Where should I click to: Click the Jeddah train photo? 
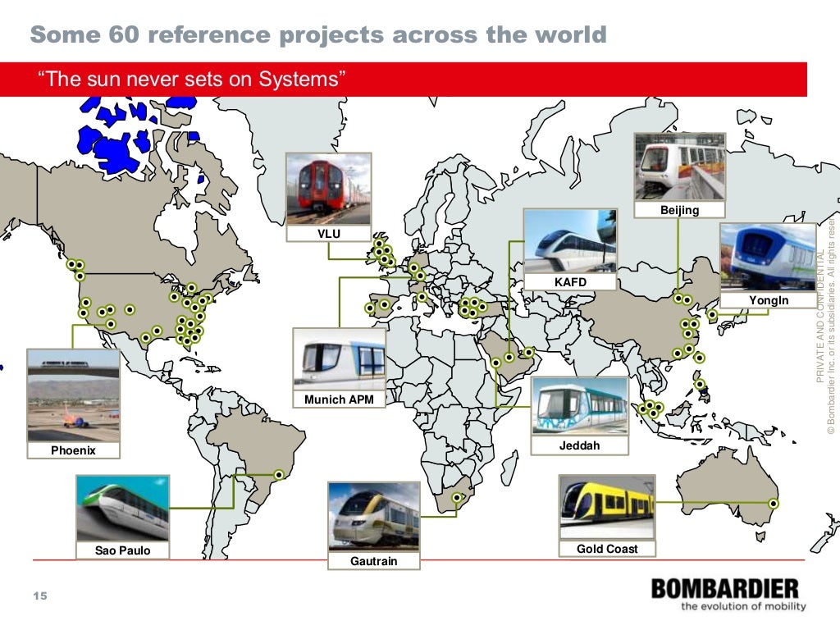[580, 406]
